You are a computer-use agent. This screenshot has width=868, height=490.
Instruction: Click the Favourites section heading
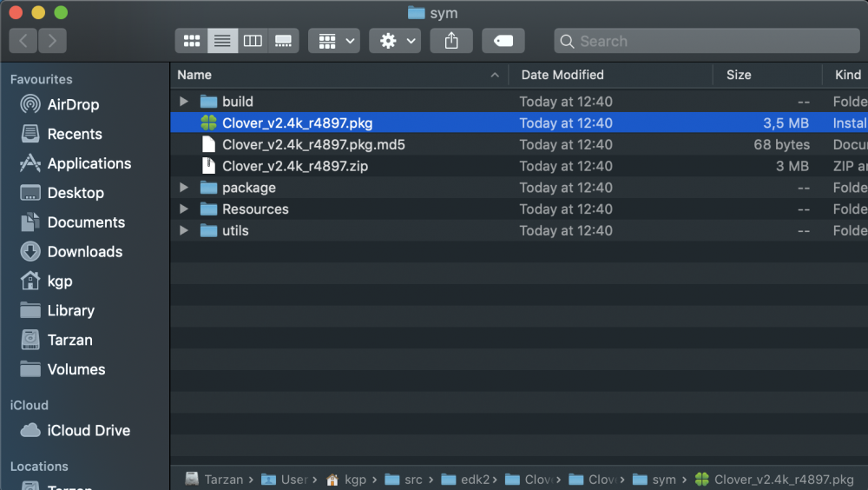[41, 79]
